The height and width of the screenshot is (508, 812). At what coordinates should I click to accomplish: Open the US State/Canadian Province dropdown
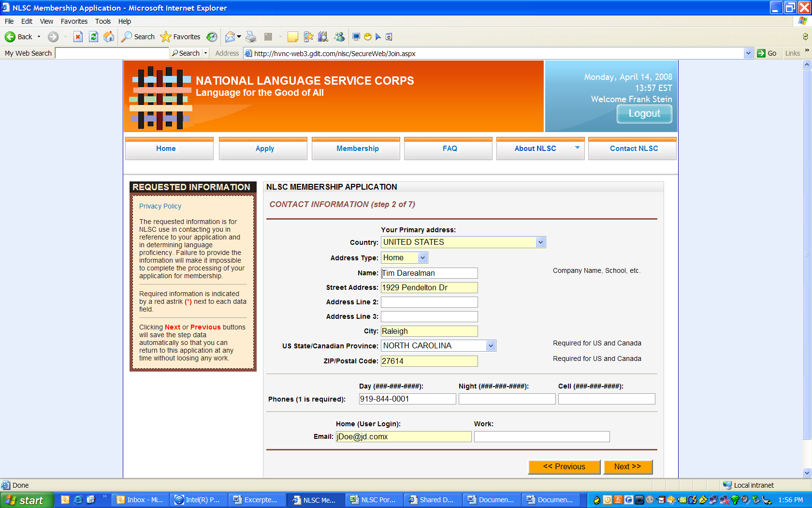491,346
